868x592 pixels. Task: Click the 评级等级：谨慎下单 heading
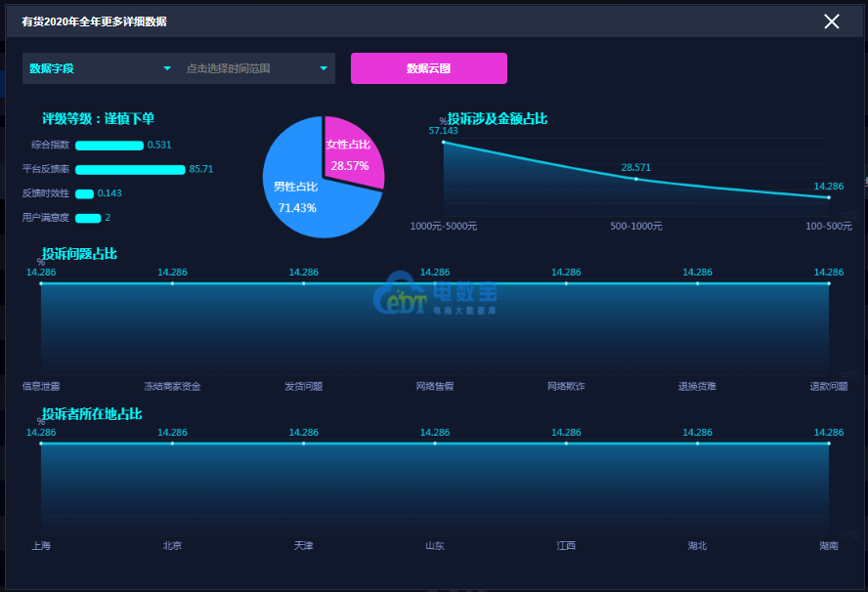coord(98,119)
